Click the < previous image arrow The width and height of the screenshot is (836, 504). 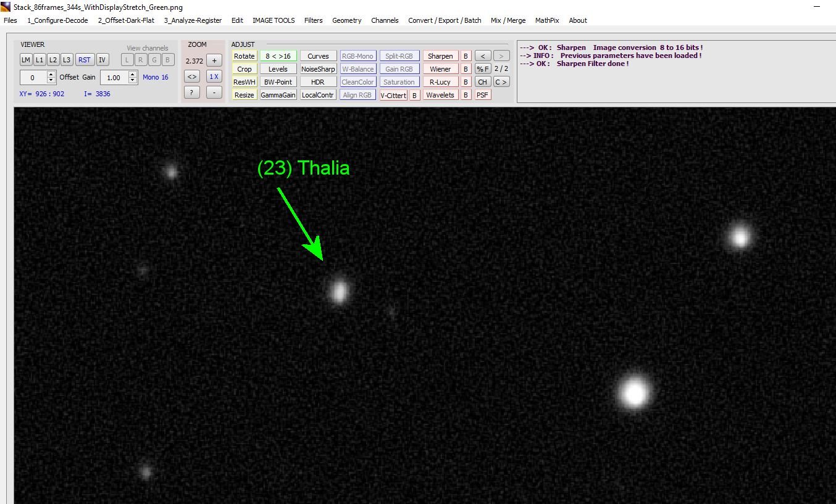483,56
